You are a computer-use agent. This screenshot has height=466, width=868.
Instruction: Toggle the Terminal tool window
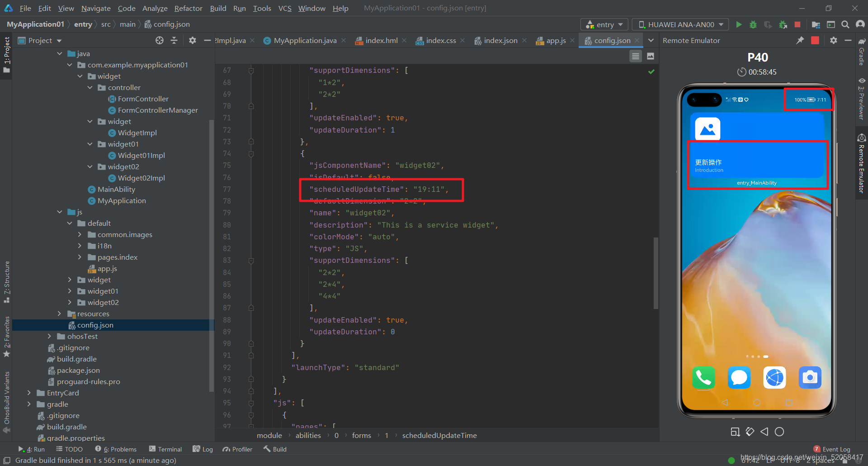point(165,449)
